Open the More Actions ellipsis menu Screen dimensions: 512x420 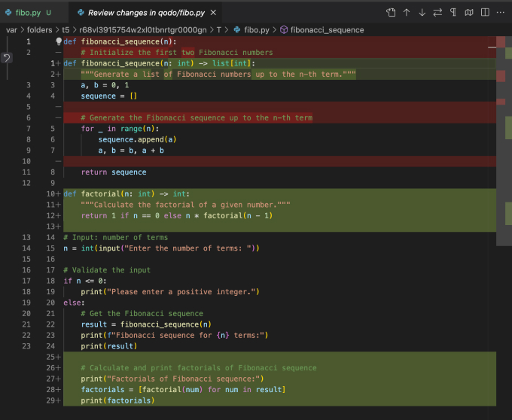click(500, 13)
